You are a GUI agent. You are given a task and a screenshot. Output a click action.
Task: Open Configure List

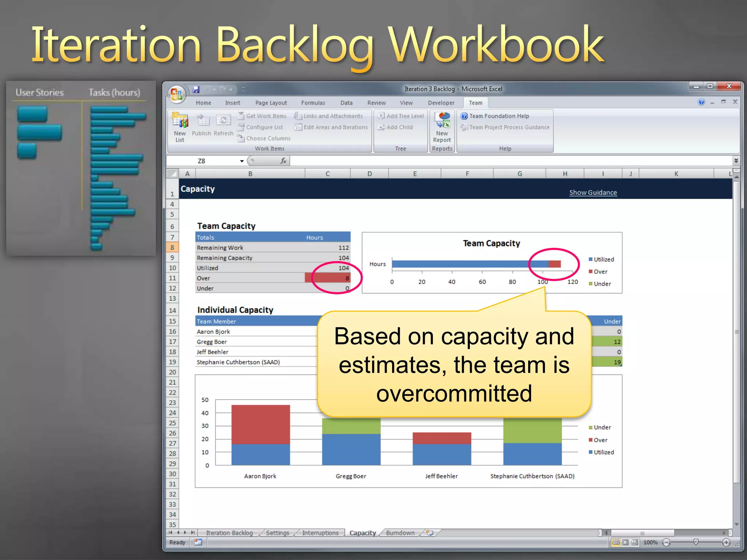(x=260, y=127)
